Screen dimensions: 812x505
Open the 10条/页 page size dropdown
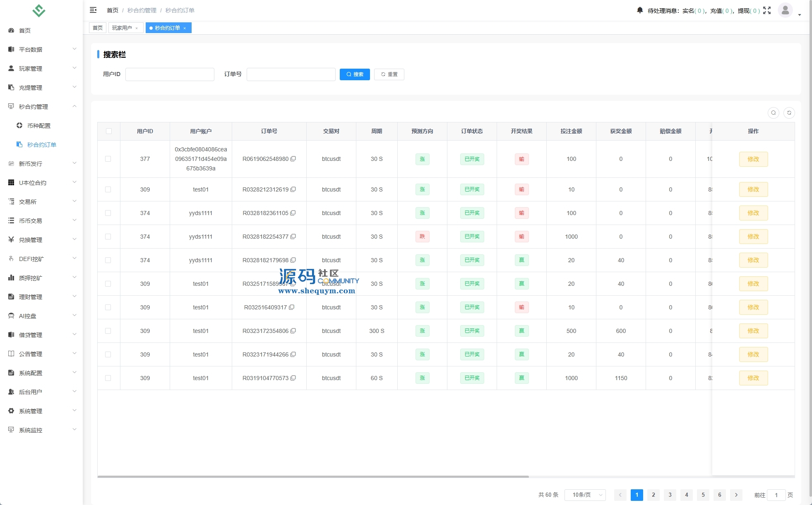tap(585, 495)
